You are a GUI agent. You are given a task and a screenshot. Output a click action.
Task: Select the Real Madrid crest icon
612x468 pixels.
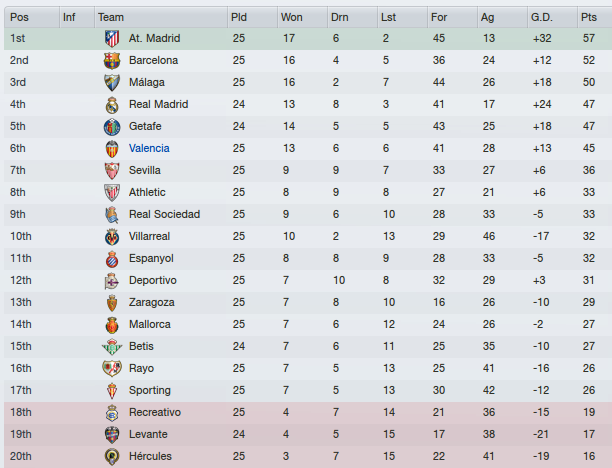pos(112,105)
